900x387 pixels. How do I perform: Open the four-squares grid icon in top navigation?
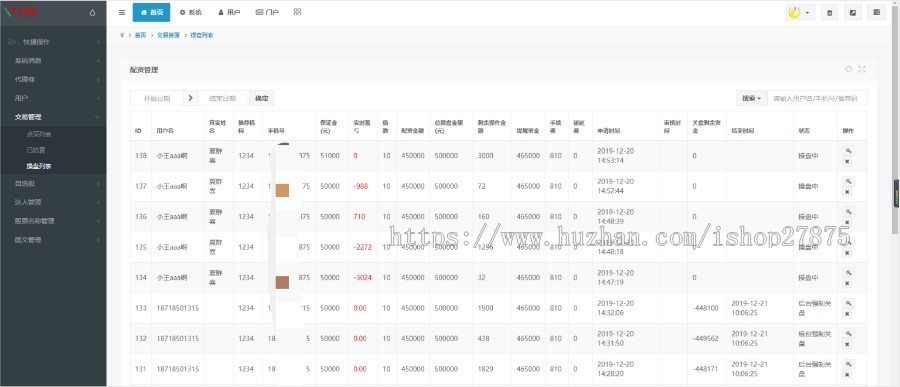pos(297,11)
